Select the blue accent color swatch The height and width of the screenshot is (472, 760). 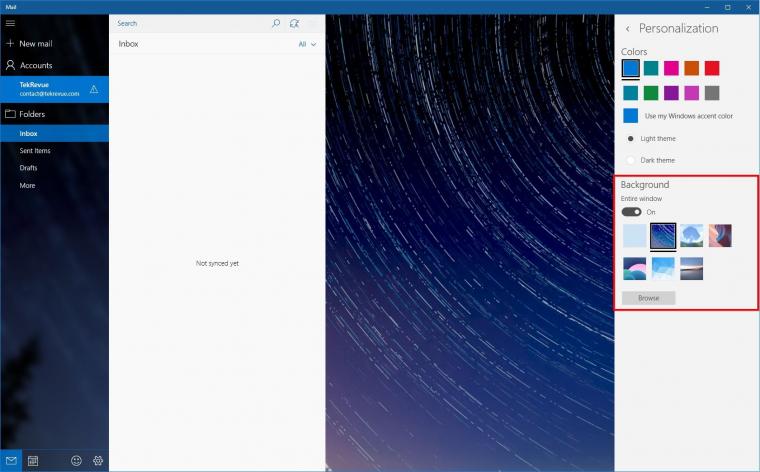(631, 68)
